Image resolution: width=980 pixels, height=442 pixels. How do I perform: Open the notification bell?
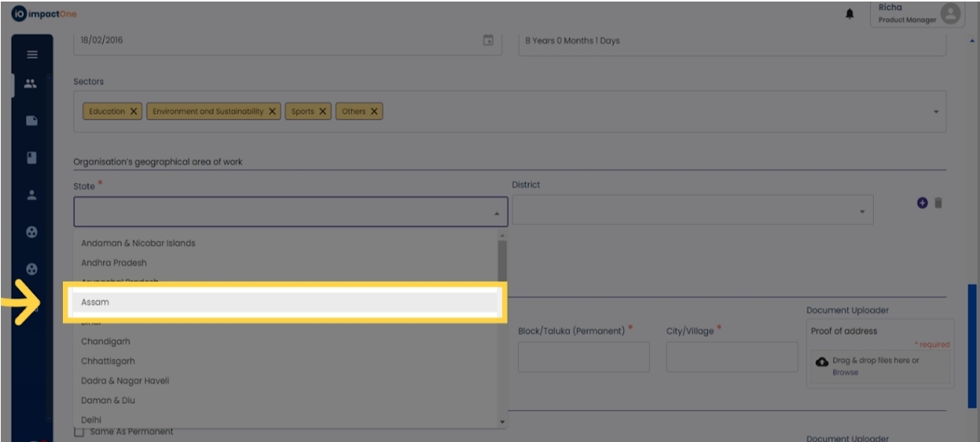(x=850, y=14)
